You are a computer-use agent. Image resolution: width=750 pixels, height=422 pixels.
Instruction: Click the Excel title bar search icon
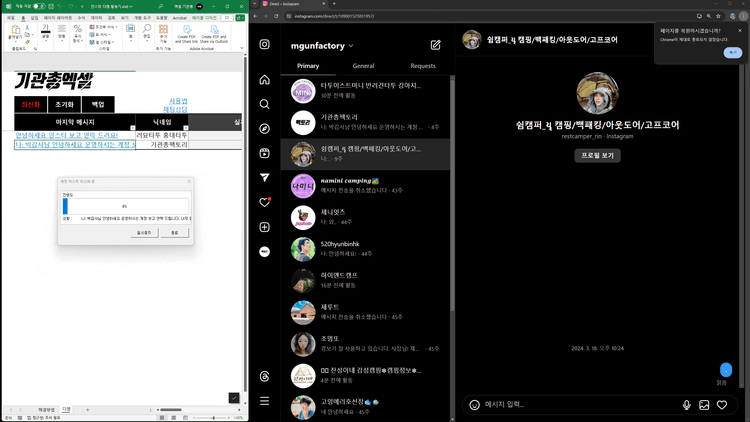pyautogui.click(x=161, y=6)
